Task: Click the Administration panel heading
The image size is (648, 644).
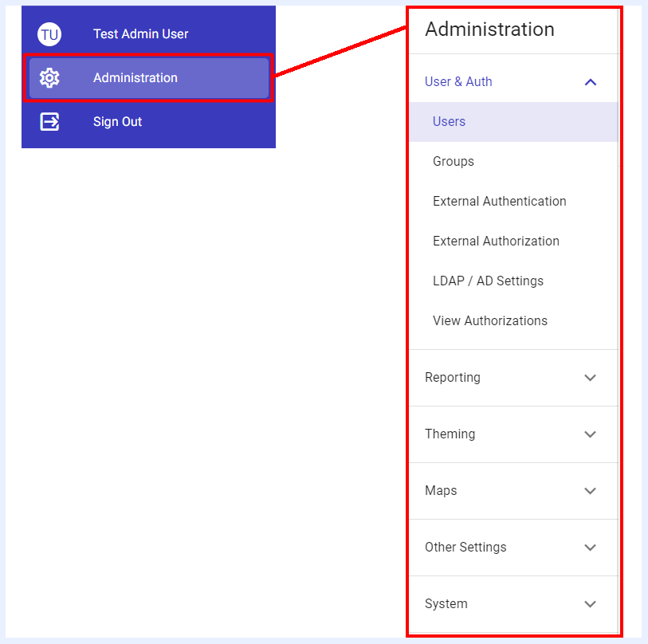Action: [489, 29]
